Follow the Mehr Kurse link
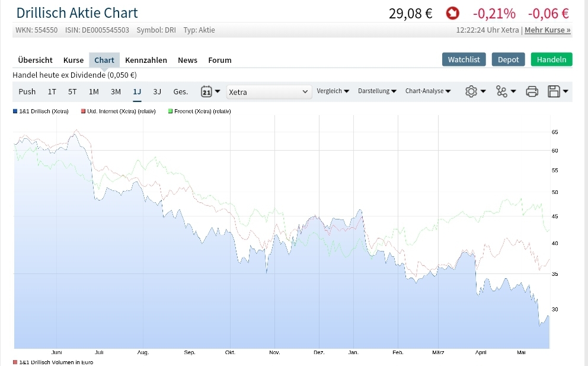The width and height of the screenshot is (588, 366). pos(547,30)
